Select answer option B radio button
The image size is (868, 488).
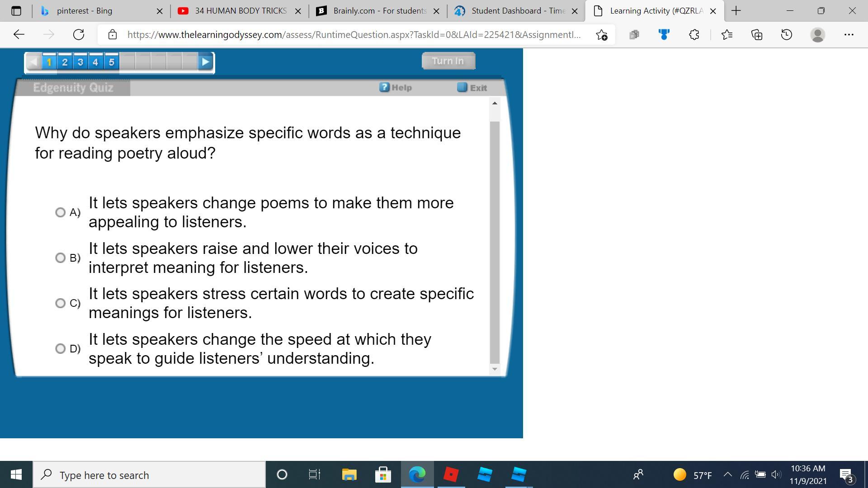coord(60,258)
